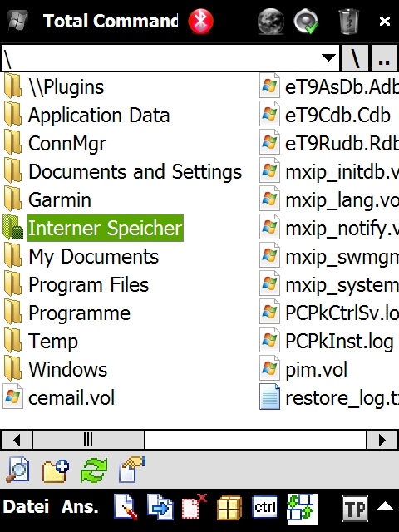Image resolution: width=399 pixels, height=532 pixels.
Task: Click the copy files arrow icon
Action: point(160,507)
